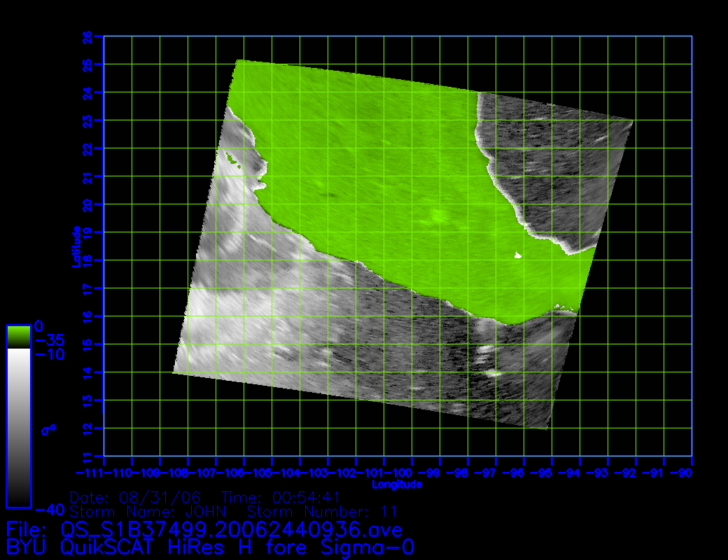Image resolution: width=728 pixels, height=560 pixels.
Task: Click the small white spot in the green land area
Action: [x=518, y=255]
